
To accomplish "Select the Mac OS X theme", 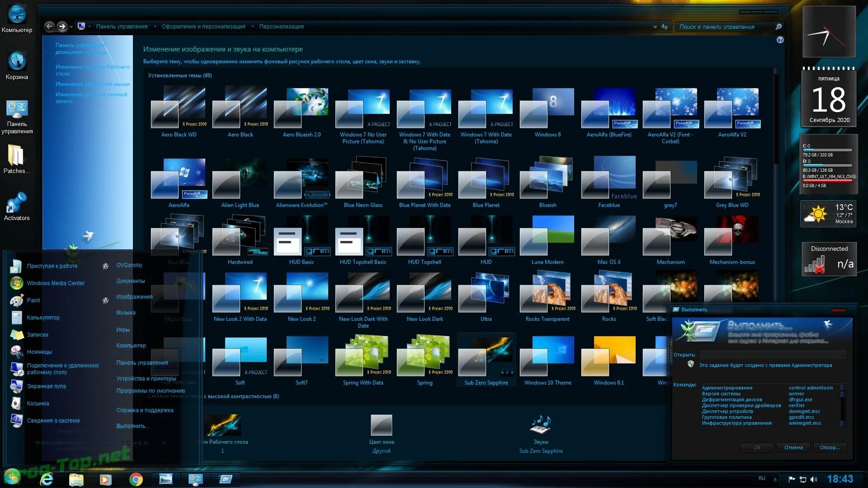I will (x=609, y=240).
